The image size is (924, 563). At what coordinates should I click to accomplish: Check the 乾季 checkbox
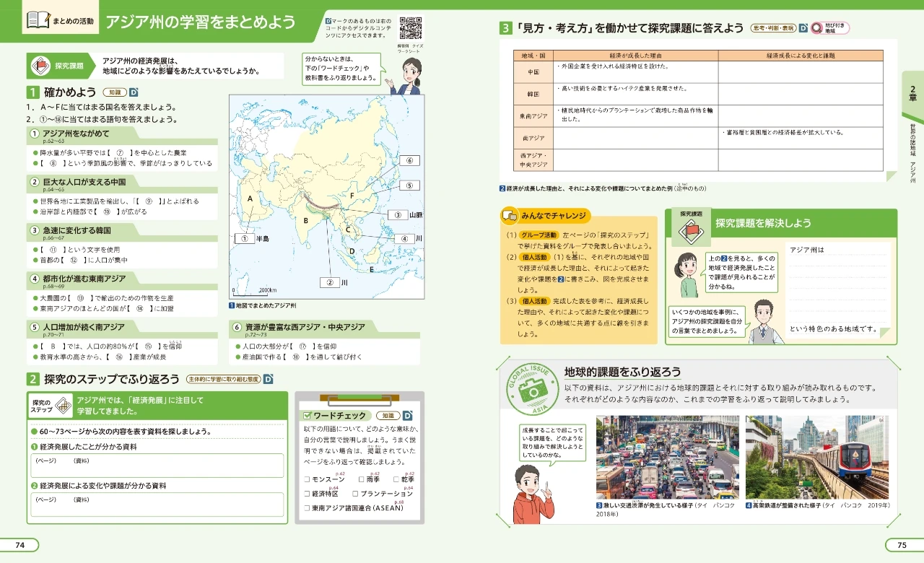pyautogui.click(x=396, y=479)
